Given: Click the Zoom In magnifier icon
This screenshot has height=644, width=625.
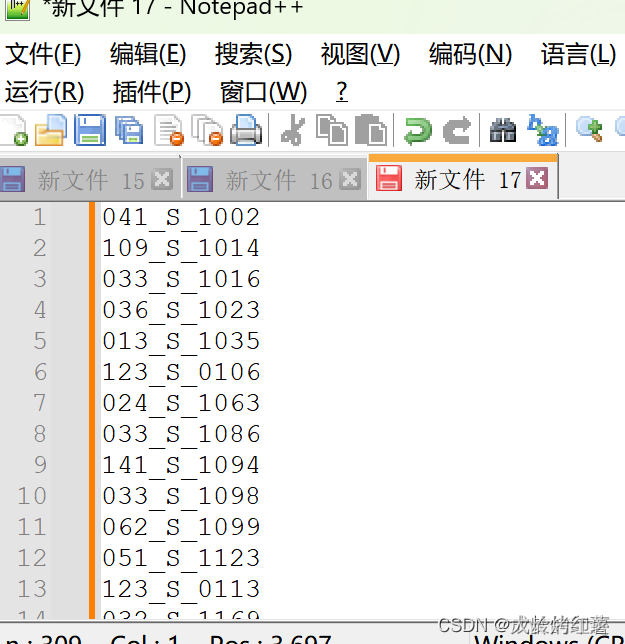Looking at the screenshot, I should click(590, 130).
